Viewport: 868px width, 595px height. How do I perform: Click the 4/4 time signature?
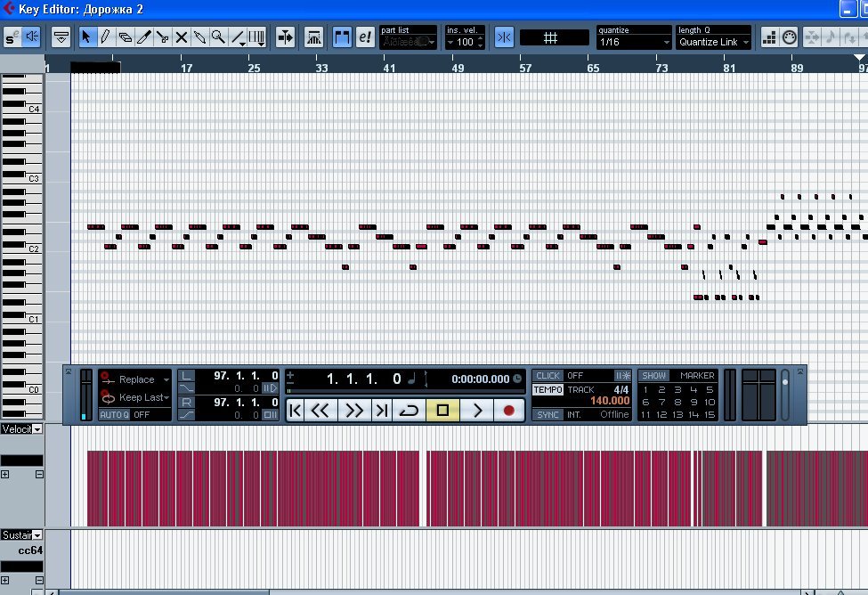(x=621, y=389)
